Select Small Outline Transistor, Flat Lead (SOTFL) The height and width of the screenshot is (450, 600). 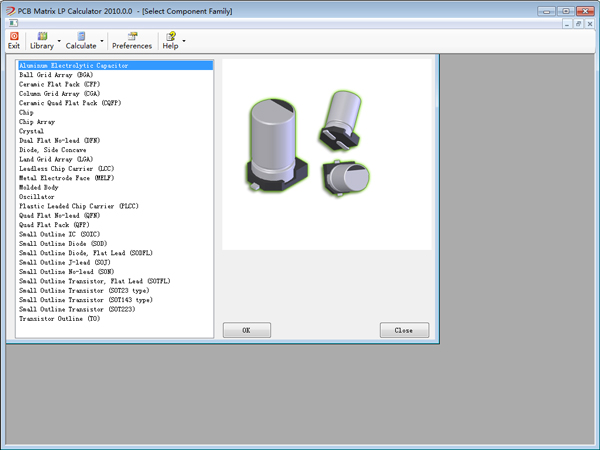pos(115,281)
